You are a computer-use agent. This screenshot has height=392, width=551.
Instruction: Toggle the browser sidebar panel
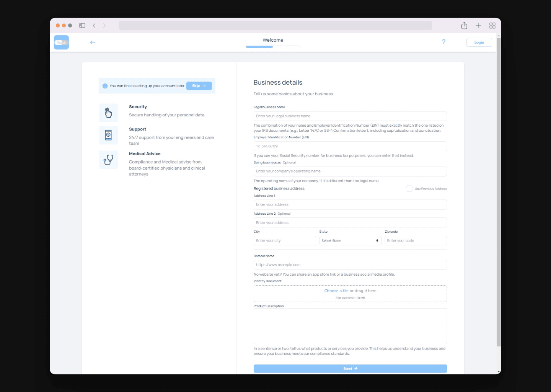82,26
